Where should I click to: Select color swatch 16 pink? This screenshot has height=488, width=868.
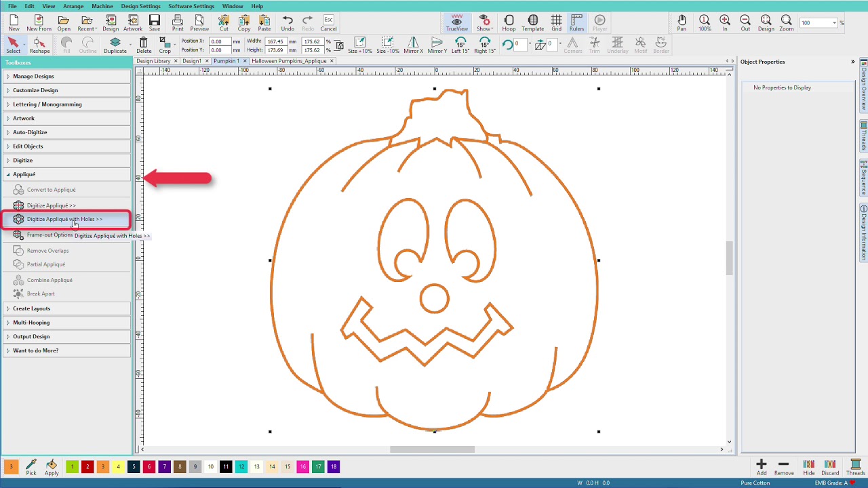tap(302, 466)
